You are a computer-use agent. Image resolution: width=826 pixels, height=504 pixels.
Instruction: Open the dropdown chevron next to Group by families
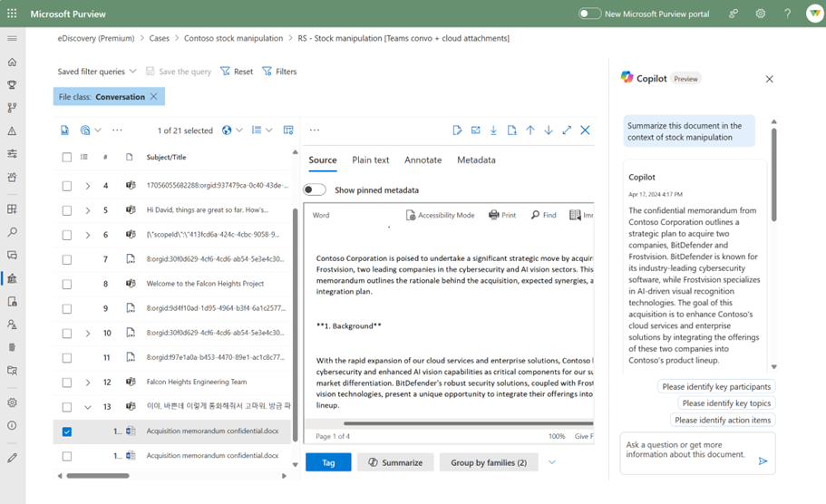coord(551,462)
